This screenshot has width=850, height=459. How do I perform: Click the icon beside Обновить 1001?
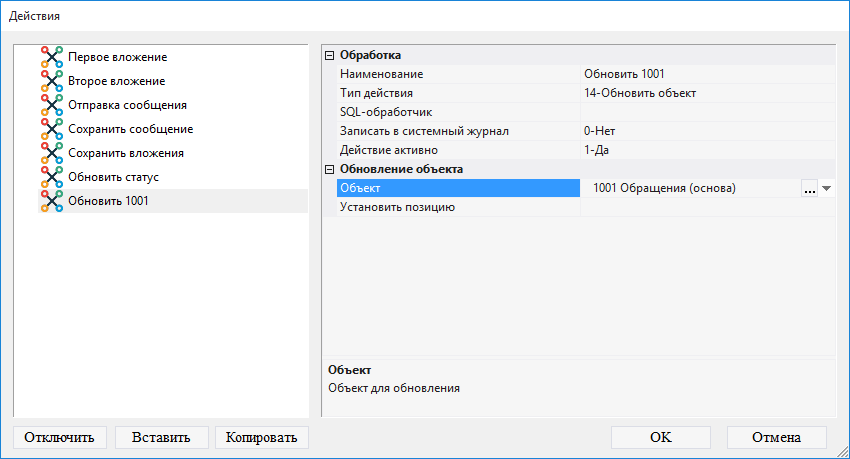(52, 201)
